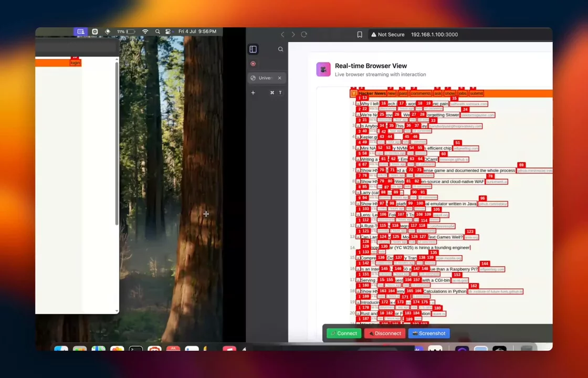Click the Screenshot button
The width and height of the screenshot is (588, 378).
429,333
